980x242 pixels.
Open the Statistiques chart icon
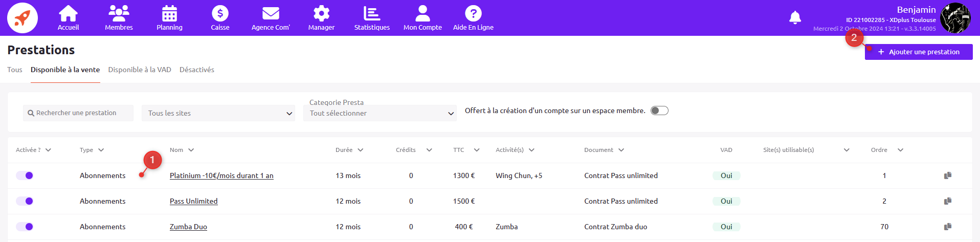(372, 14)
